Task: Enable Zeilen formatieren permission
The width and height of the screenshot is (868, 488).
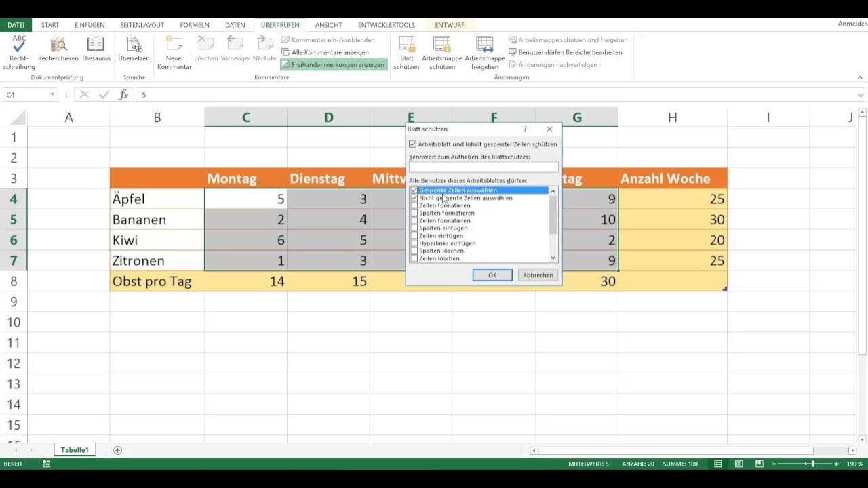Action: (414, 220)
